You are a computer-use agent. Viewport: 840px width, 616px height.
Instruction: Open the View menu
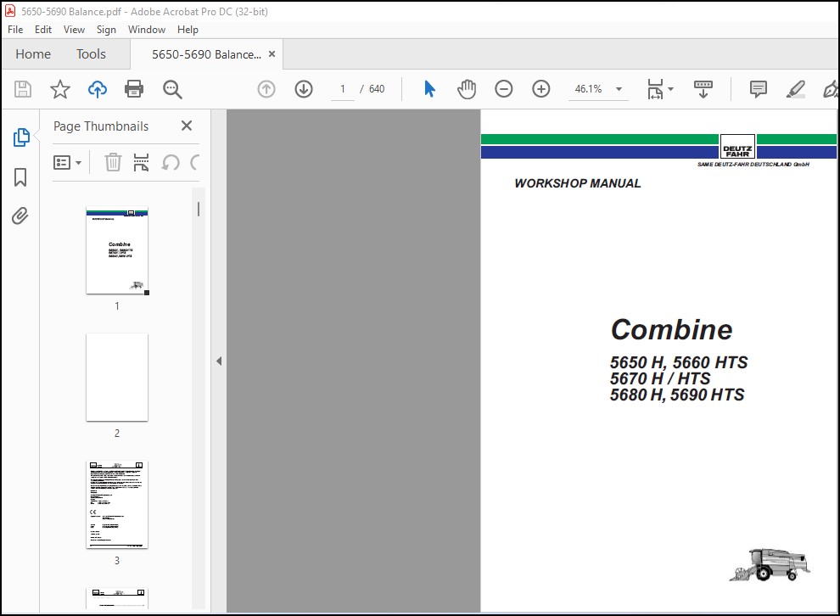pos(74,30)
